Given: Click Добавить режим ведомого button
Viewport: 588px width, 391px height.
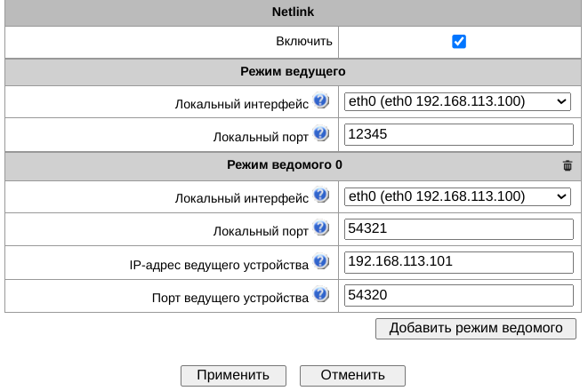Looking at the screenshot, I should [x=476, y=328].
